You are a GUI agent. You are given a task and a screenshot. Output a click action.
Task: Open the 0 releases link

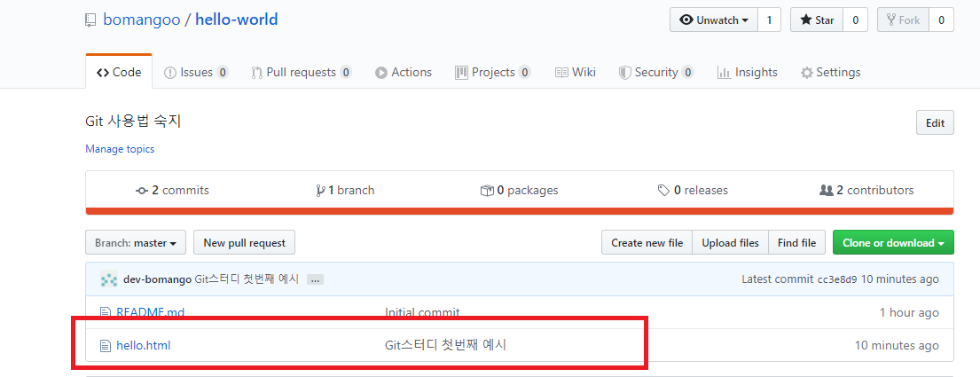(x=694, y=190)
